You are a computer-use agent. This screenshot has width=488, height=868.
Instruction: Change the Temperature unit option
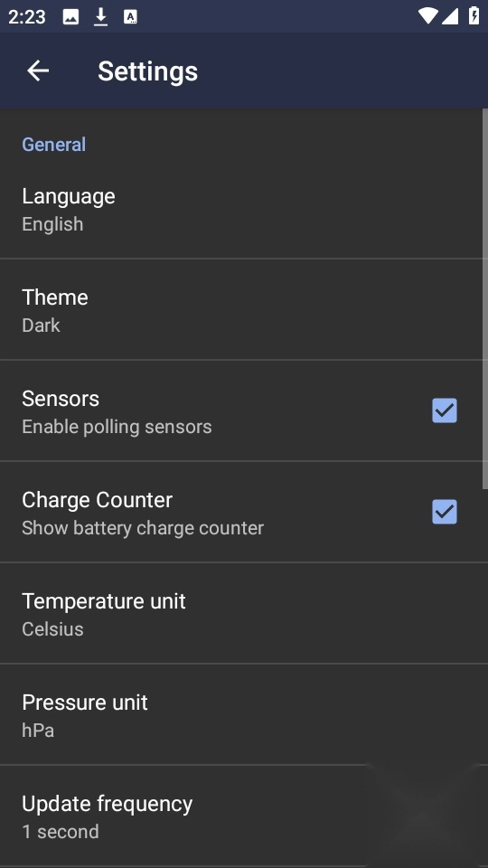(x=241, y=613)
